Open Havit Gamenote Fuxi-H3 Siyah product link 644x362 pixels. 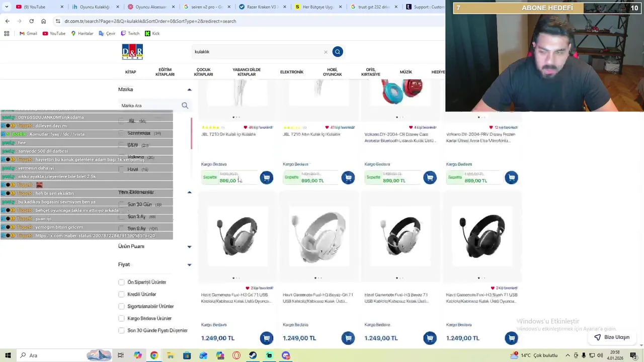[481, 298]
